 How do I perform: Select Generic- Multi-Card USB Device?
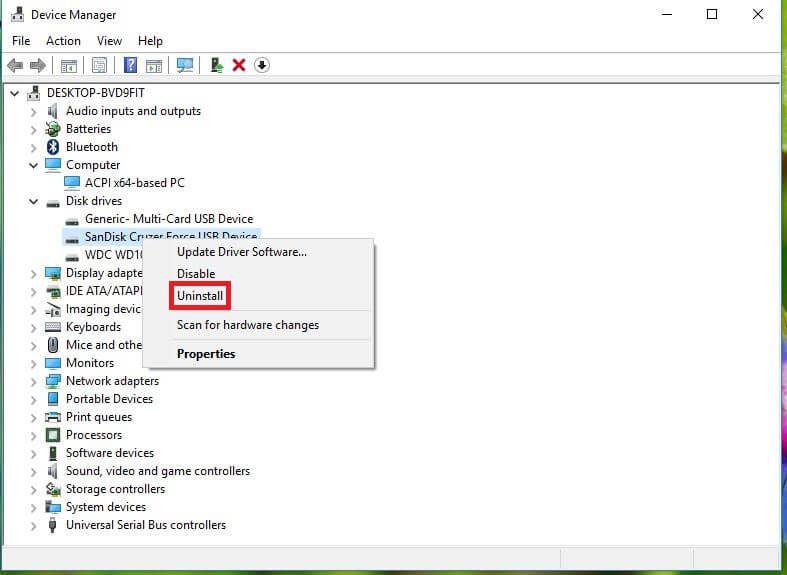(169, 219)
